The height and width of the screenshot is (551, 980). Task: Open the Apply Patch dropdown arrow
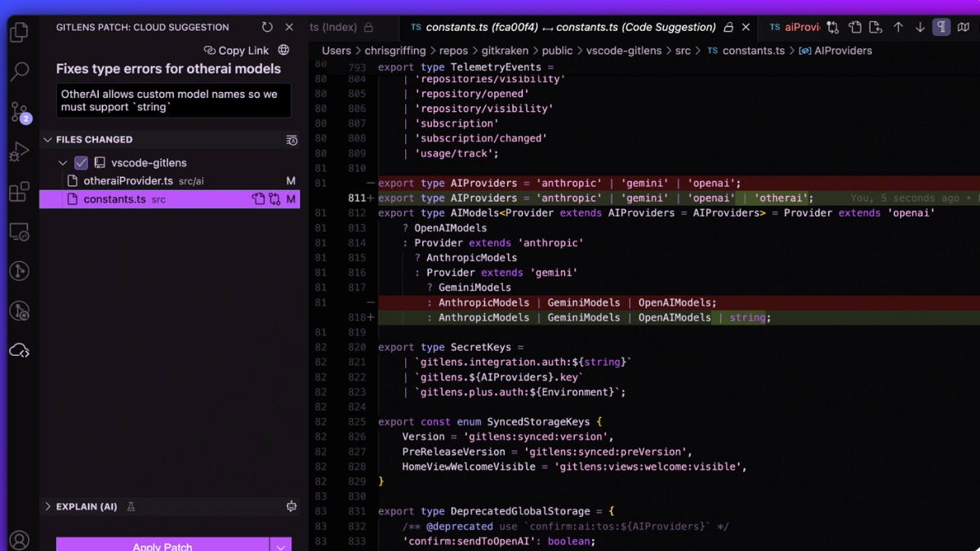(x=281, y=545)
